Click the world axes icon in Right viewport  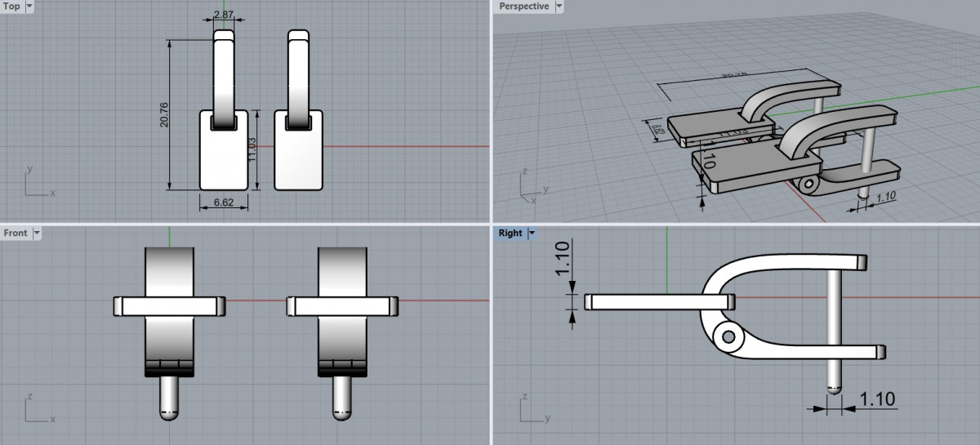click(531, 409)
